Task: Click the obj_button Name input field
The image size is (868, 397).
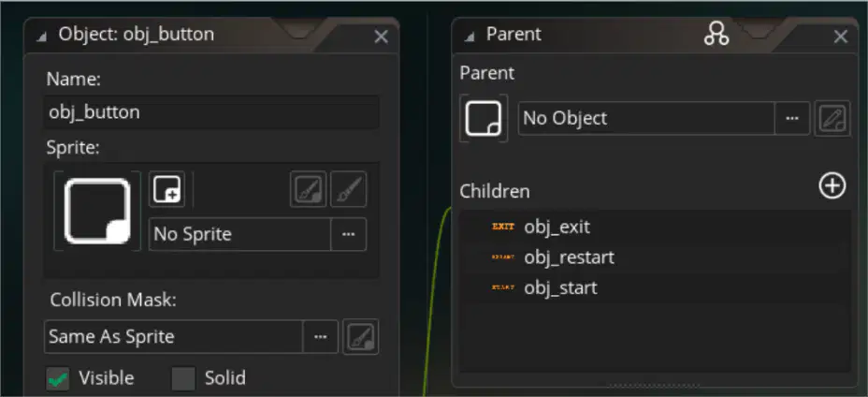Action: coord(211,112)
